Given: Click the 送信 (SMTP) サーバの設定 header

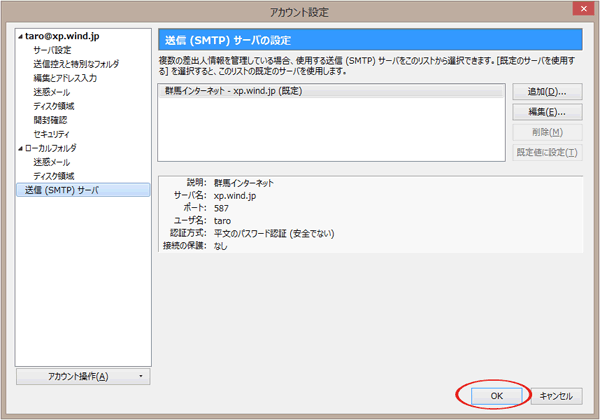Looking at the screenshot, I should [x=370, y=40].
